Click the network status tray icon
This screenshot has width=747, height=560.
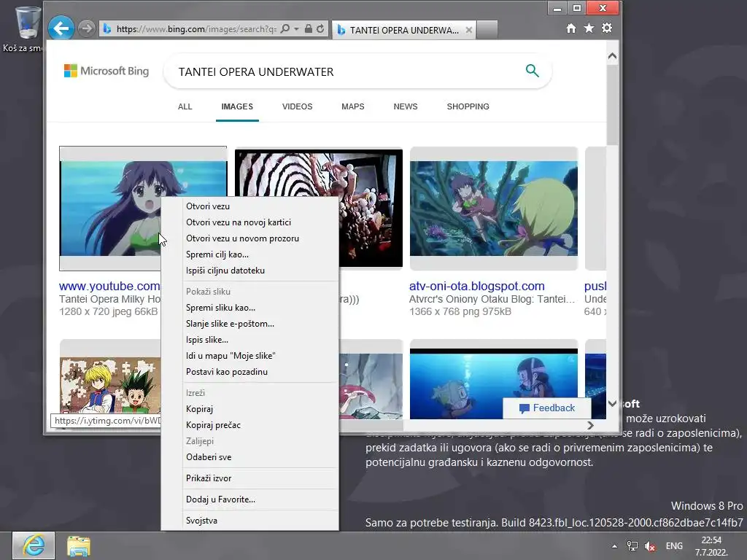[632, 546]
